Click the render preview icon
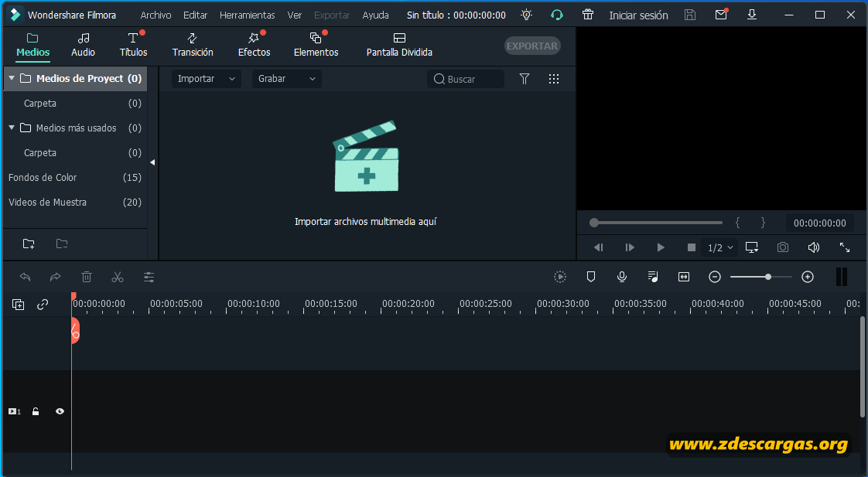Image resolution: width=868 pixels, height=477 pixels. click(560, 277)
